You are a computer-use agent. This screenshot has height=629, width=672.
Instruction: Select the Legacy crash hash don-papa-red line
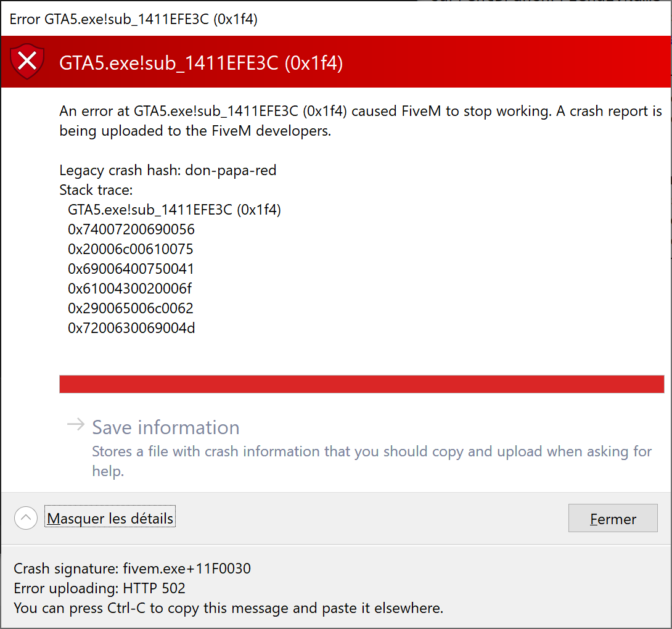(x=168, y=170)
